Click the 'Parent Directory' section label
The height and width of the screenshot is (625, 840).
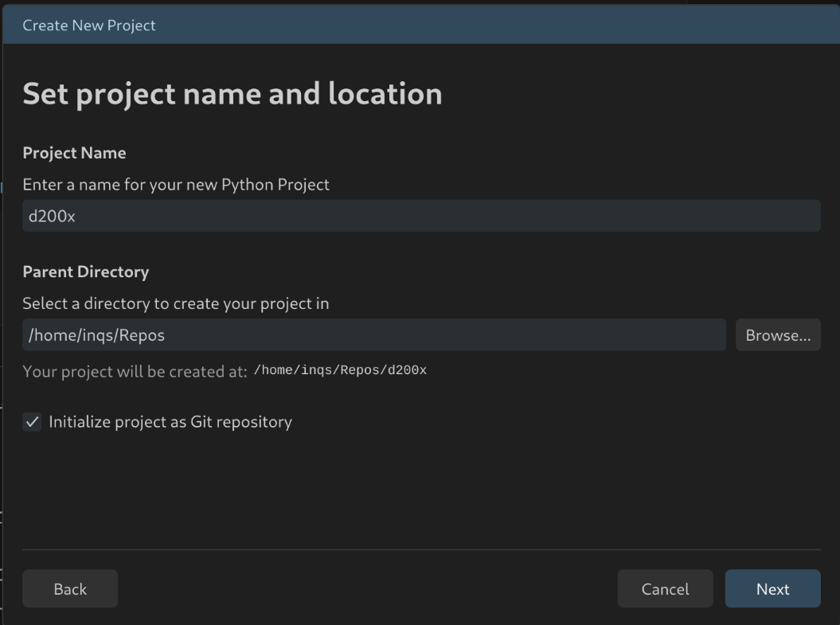85,271
